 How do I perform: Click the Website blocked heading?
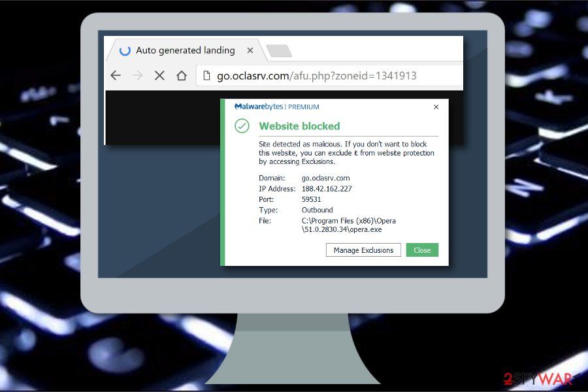[300, 126]
